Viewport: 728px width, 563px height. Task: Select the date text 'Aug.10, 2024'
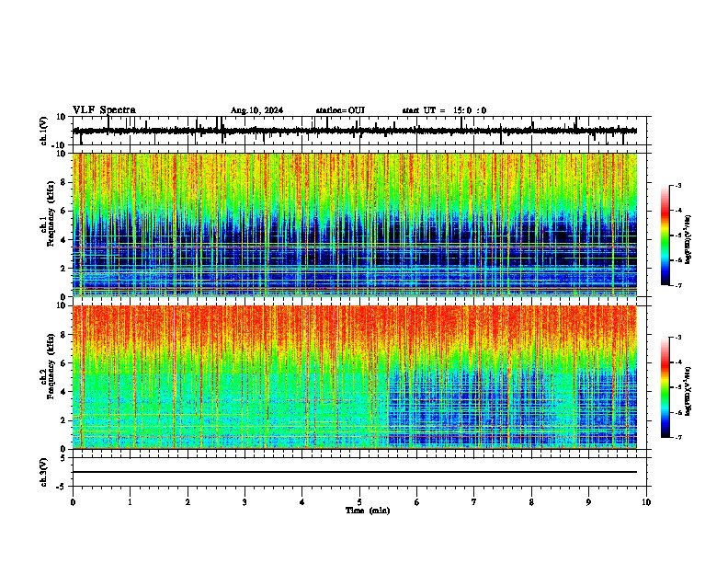pyautogui.click(x=256, y=110)
